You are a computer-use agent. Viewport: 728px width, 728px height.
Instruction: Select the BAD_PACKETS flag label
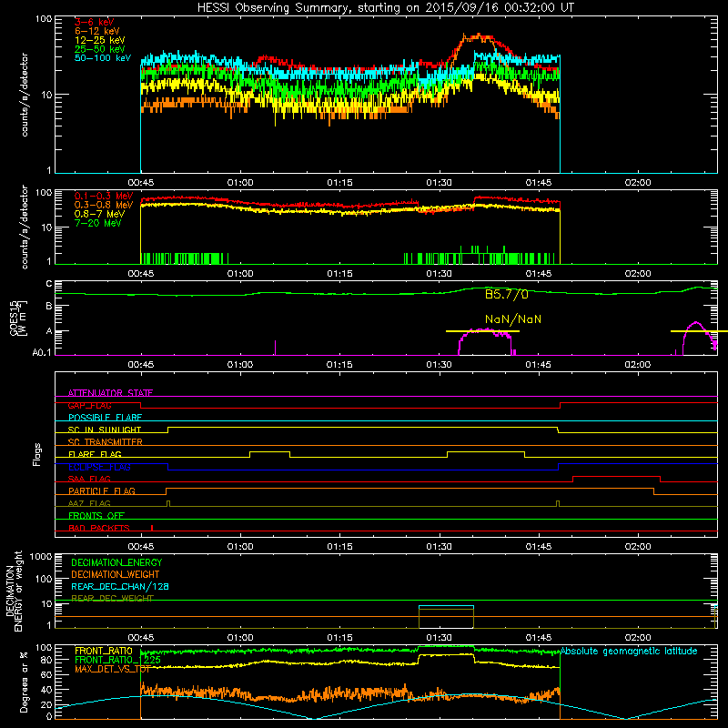tap(99, 528)
